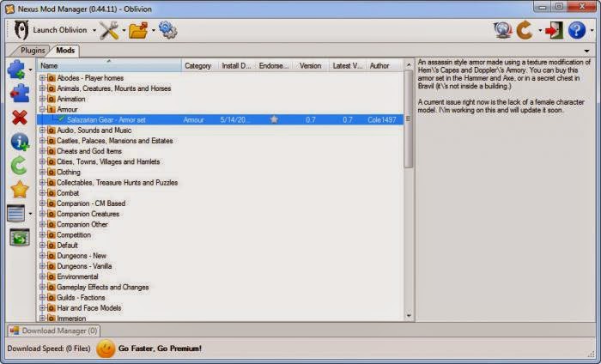The image size is (601, 364).
Task: Open dropdown next to add mod icon
Action: (30, 70)
